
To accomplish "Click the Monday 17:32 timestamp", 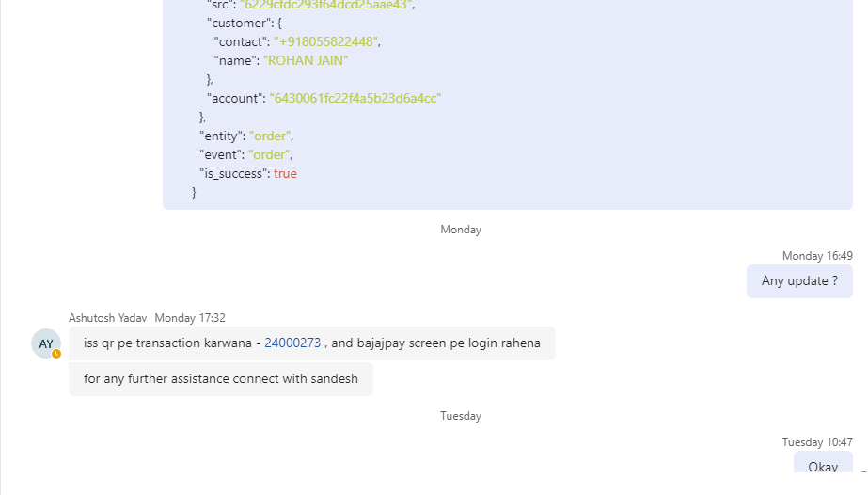I will (190, 318).
